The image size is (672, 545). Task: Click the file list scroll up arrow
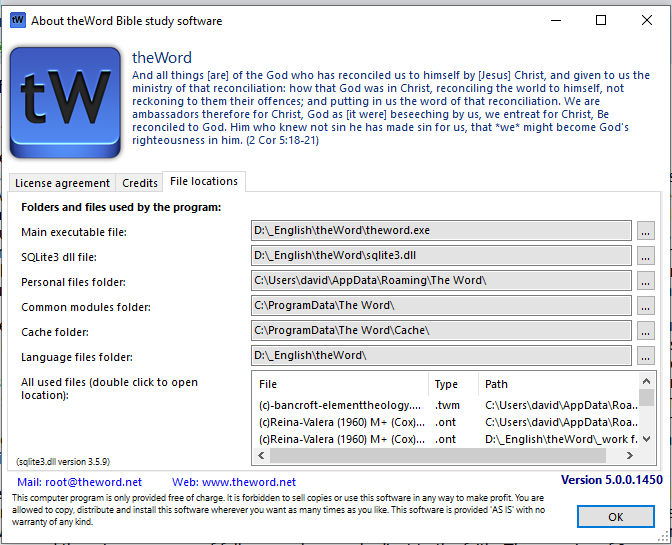[x=647, y=381]
